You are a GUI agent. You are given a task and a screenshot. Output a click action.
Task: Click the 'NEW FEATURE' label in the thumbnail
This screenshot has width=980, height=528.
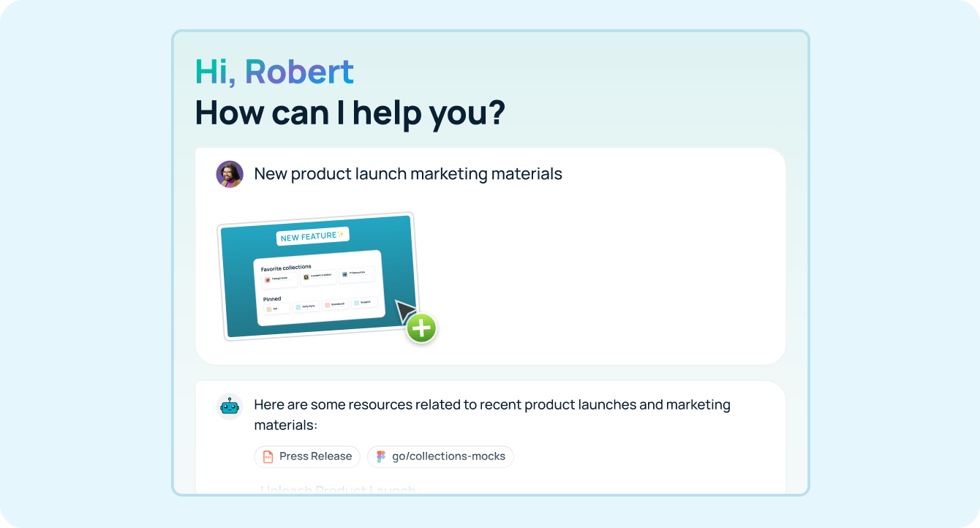tap(312, 236)
